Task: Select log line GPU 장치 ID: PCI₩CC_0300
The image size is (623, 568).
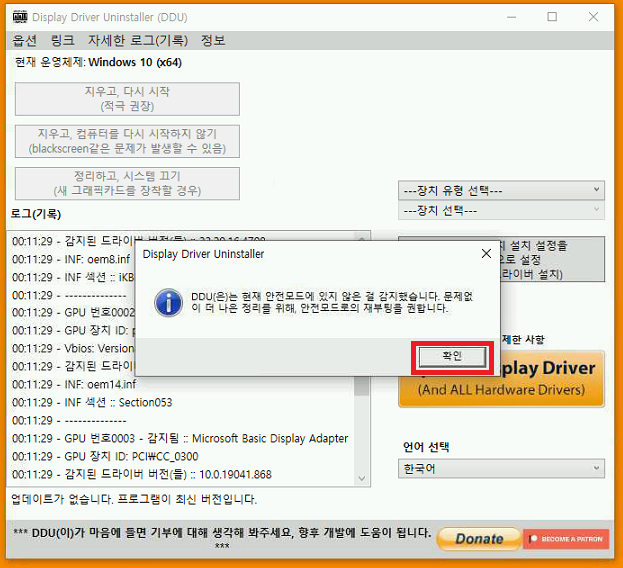Action: (105, 456)
